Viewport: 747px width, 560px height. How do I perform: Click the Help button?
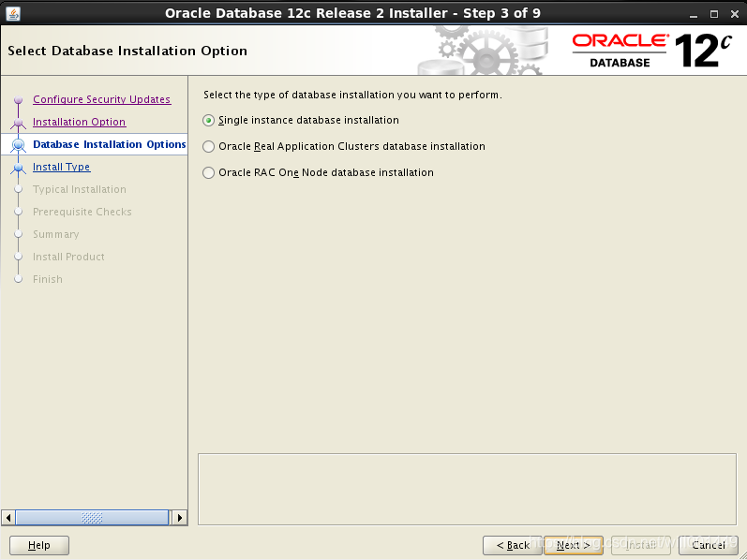[x=39, y=545]
